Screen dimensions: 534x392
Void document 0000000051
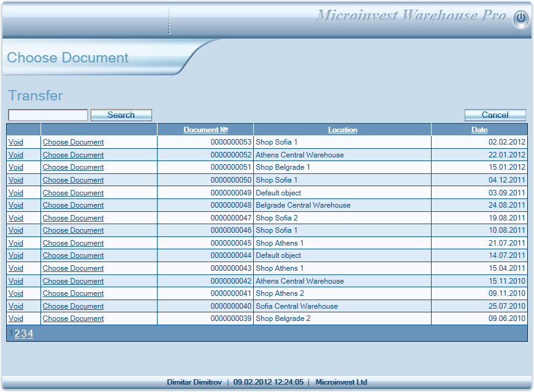click(16, 167)
